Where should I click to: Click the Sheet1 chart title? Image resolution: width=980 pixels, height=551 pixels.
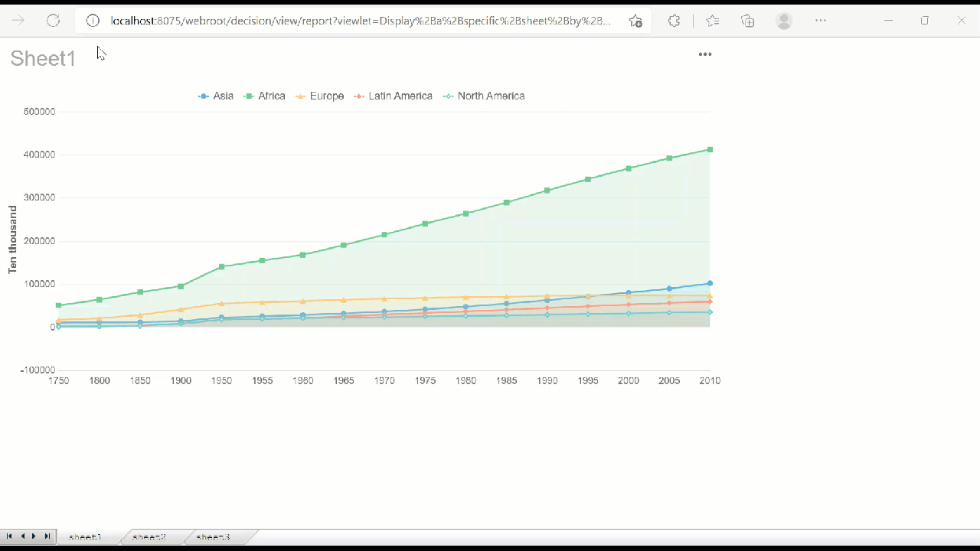pyautogui.click(x=43, y=58)
